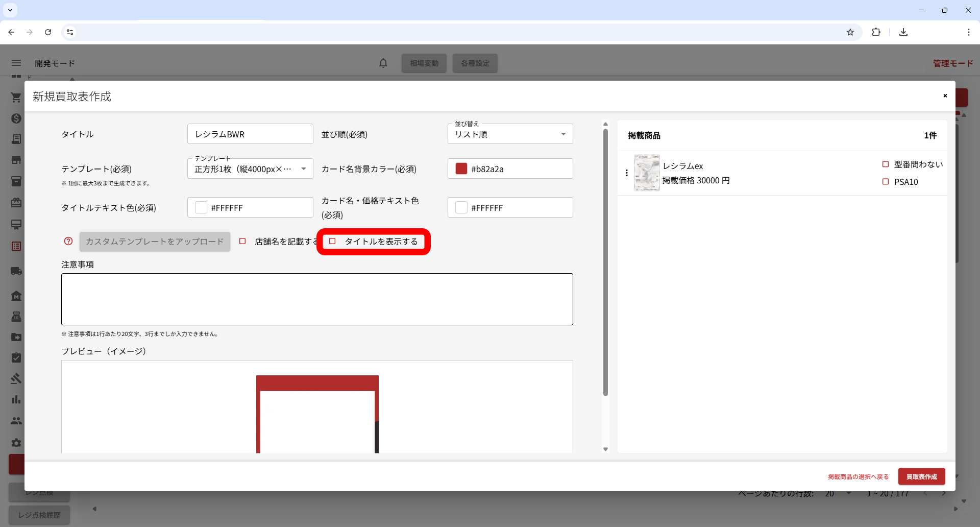Click the red カード名背景カラー swatch
980x527 pixels.
point(461,169)
